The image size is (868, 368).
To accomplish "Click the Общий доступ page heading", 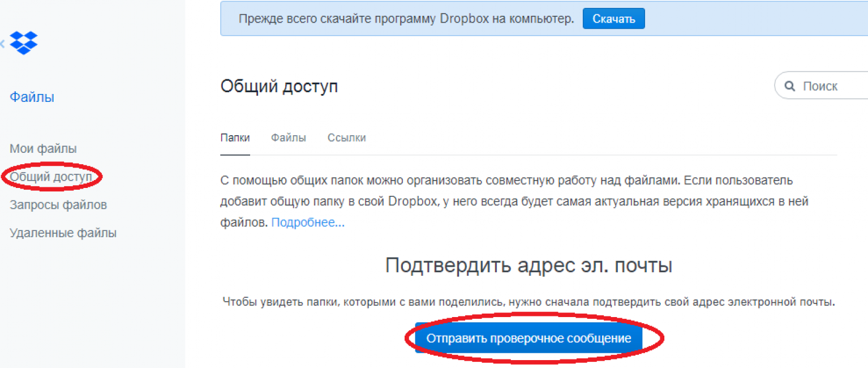I will [x=279, y=87].
